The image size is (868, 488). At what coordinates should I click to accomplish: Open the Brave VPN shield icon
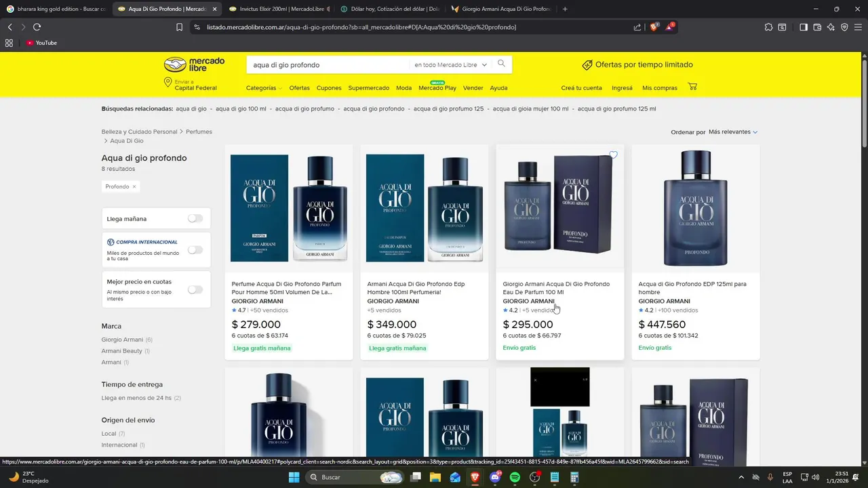[844, 27]
